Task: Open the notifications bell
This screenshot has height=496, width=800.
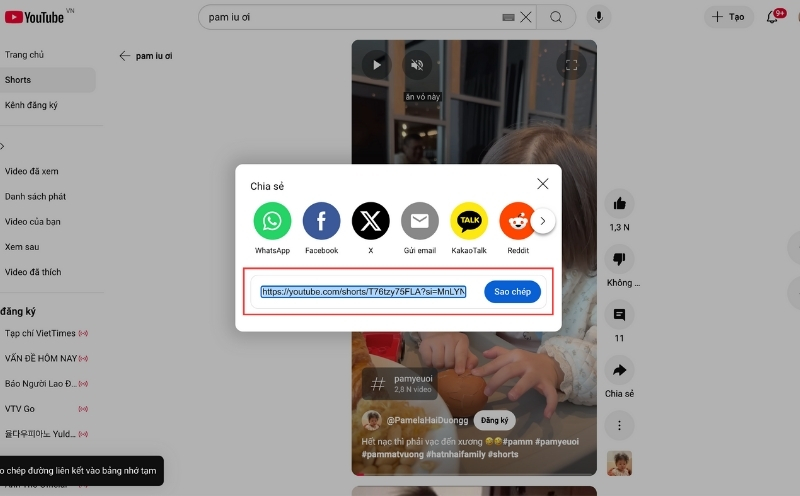Action: coord(772,17)
